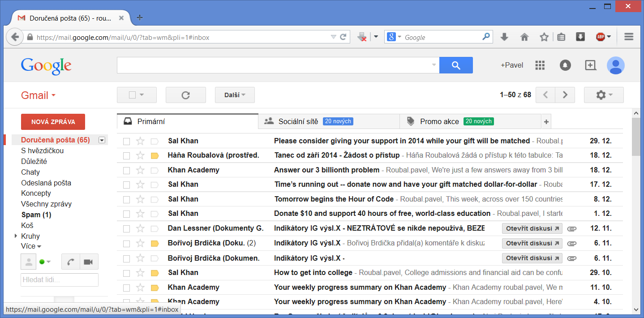644x318 pixels.
Task: Click the browser back arrow button
Action: [15, 37]
